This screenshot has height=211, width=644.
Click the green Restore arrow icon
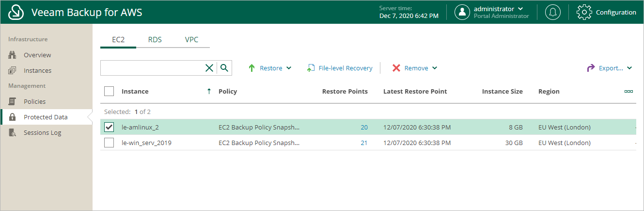tap(251, 68)
